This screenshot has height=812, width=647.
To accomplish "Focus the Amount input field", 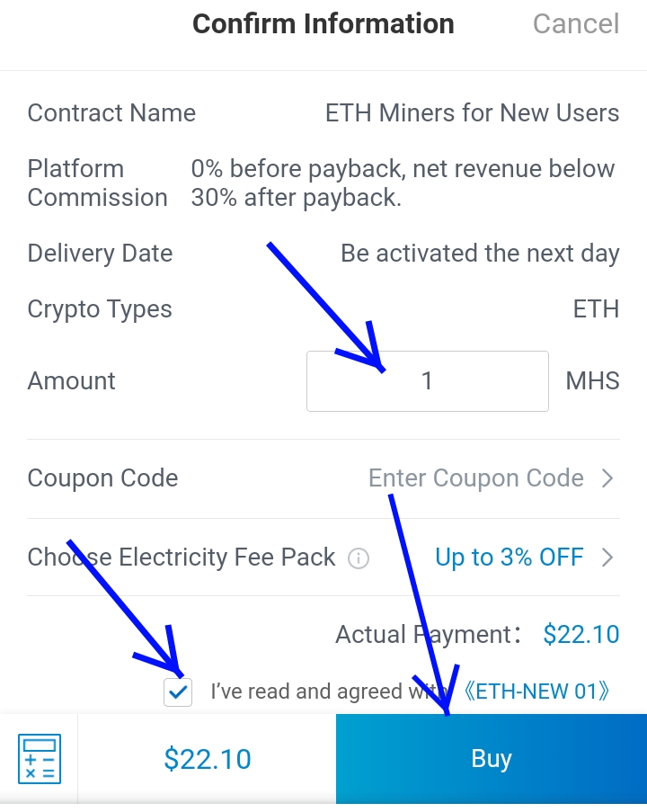I will click(x=427, y=381).
